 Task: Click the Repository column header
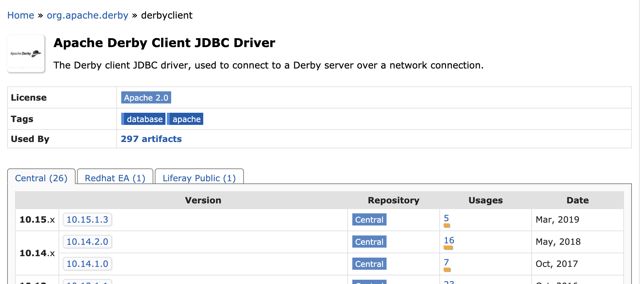[x=394, y=200]
